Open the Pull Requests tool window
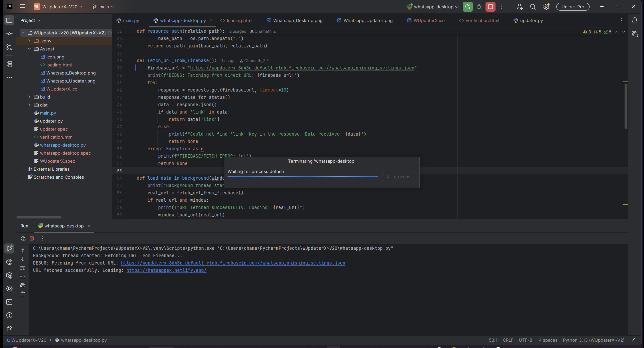This screenshot has width=644, height=348. [x=9, y=47]
